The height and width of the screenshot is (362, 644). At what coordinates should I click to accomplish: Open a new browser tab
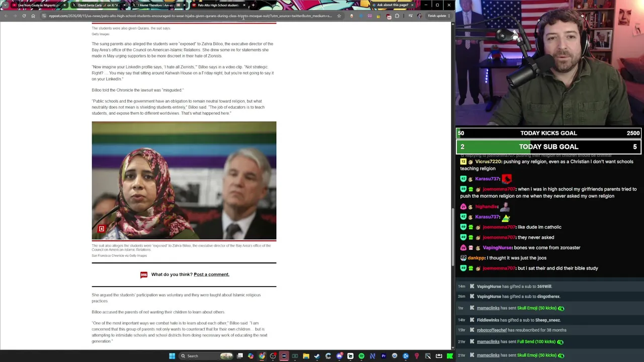253,5
